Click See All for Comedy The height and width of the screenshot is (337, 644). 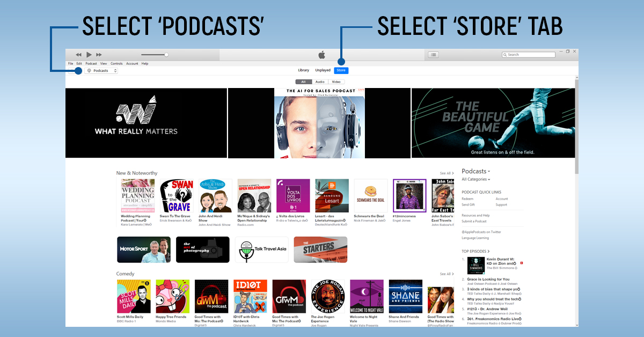447,274
